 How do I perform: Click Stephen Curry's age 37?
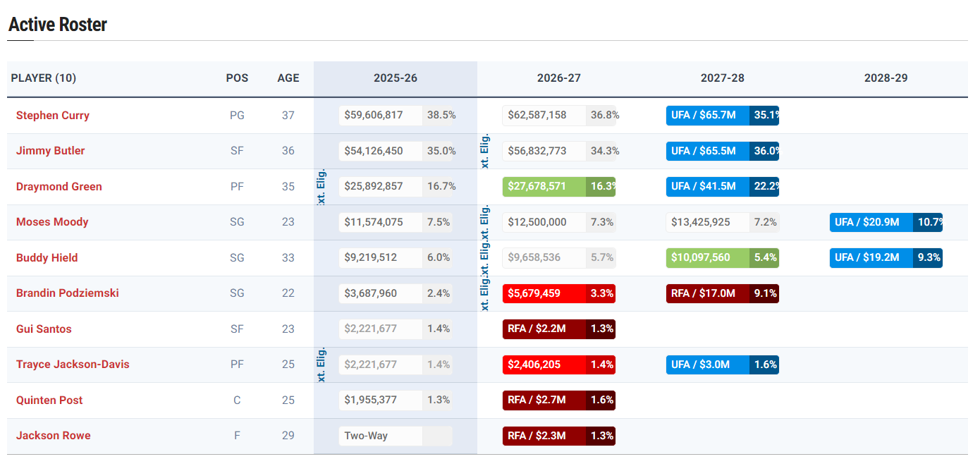(x=288, y=116)
